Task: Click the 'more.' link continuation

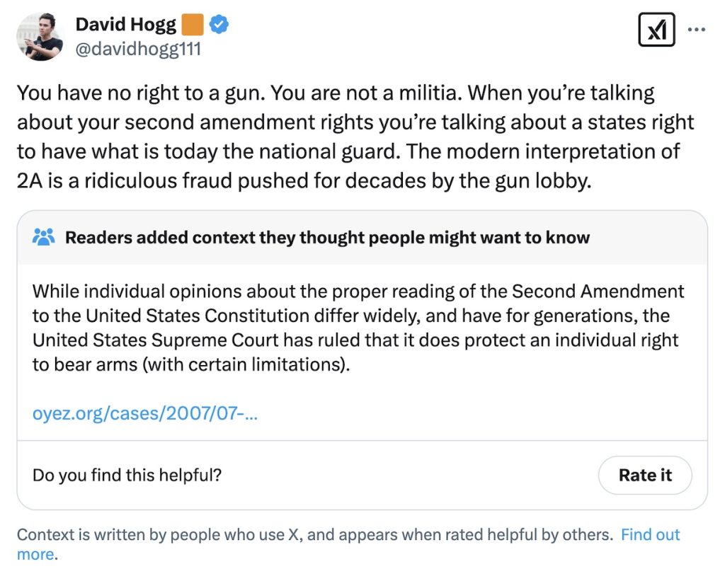Action: tap(37, 554)
